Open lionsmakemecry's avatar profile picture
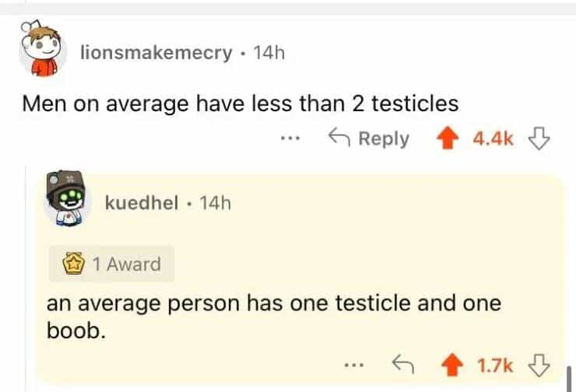This screenshot has height=392, width=576. click(x=39, y=51)
